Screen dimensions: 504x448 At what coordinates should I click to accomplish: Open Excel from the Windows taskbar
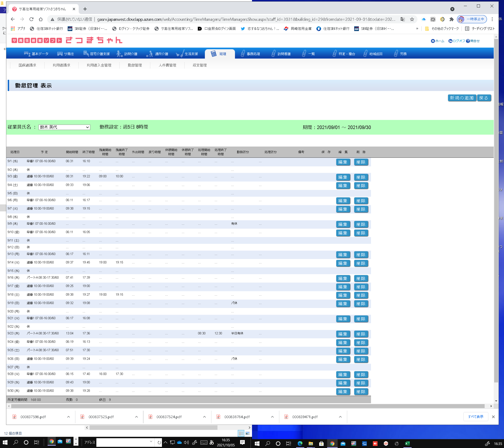[x=407, y=443]
